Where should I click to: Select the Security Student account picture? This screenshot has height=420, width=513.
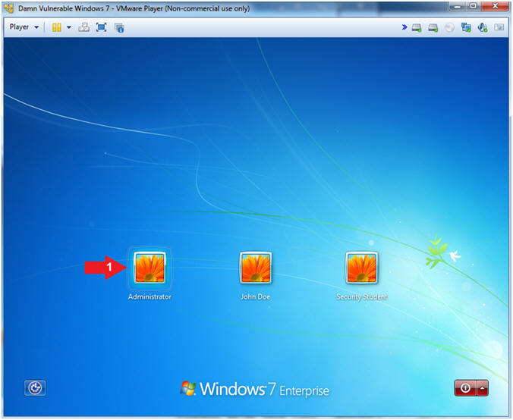(x=361, y=268)
